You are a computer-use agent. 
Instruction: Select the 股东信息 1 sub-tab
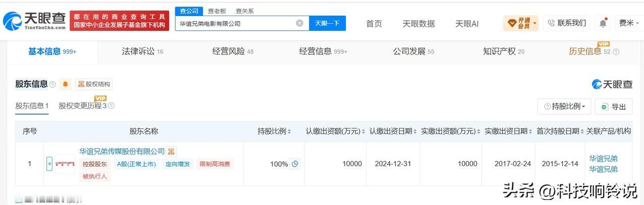tap(32, 106)
